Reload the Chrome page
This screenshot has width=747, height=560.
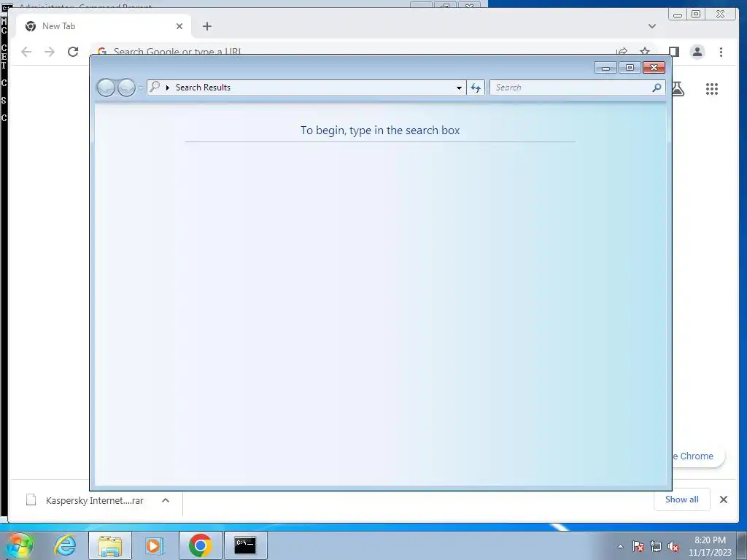pos(73,52)
